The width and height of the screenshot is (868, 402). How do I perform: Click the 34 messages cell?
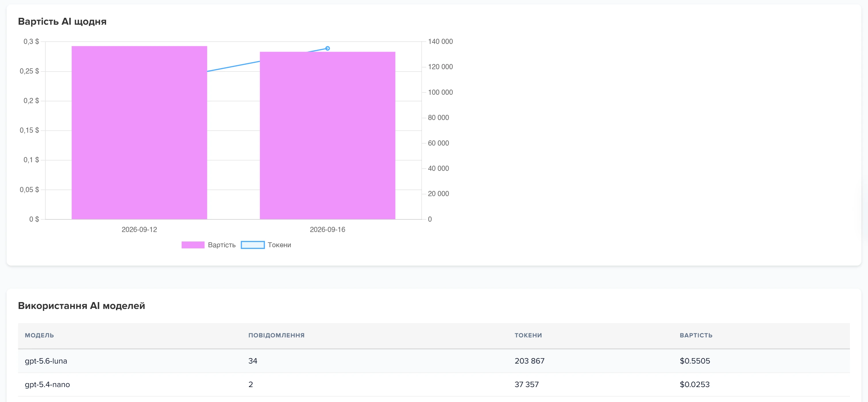point(253,361)
